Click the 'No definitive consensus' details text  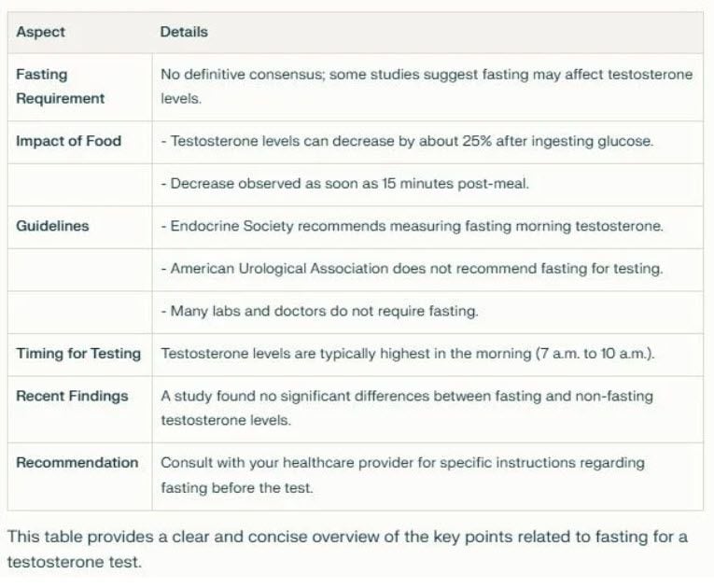coord(427,87)
